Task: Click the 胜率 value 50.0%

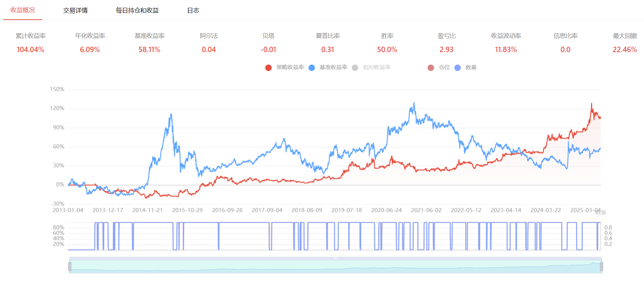Action: (x=387, y=50)
